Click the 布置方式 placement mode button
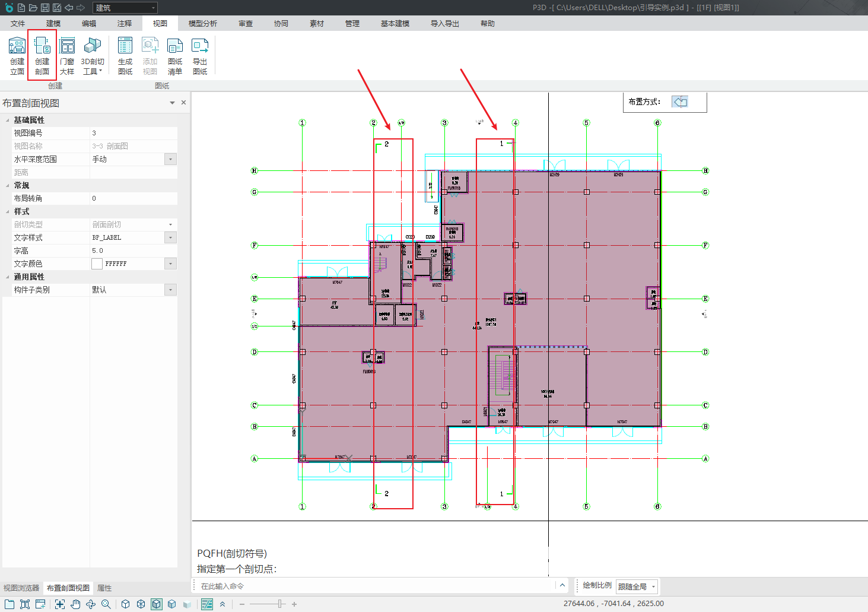This screenshot has width=868, height=612. 680,102
